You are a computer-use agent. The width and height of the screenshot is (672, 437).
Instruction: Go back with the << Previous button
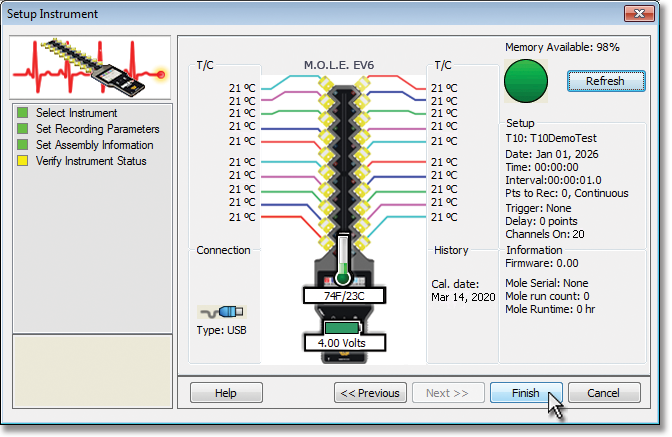pos(370,392)
